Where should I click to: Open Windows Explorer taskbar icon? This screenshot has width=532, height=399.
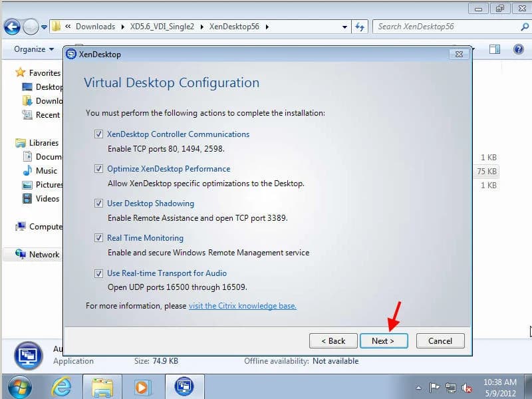(x=102, y=387)
